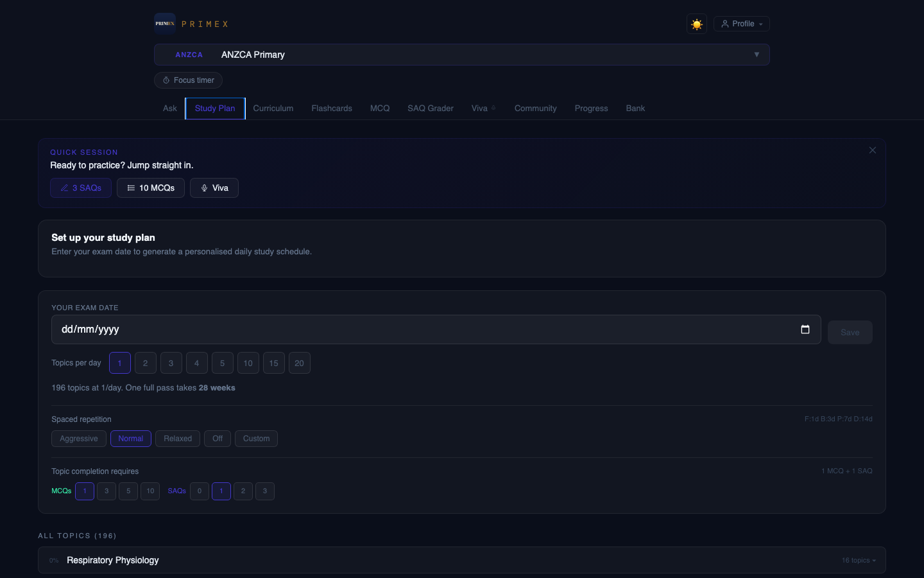This screenshot has height=578, width=924.
Task: Click the '28 weeks' duration text
Action: [217, 388]
